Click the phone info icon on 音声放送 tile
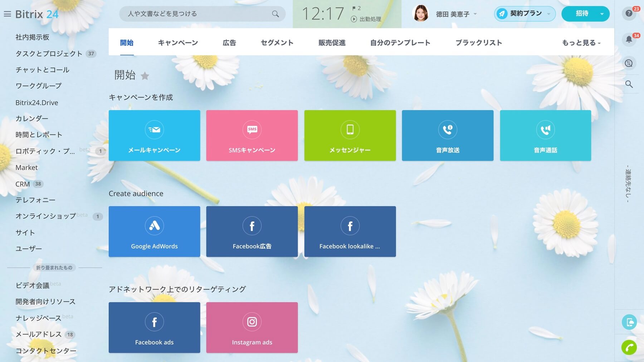This screenshot has width=644, height=362. 448,130
